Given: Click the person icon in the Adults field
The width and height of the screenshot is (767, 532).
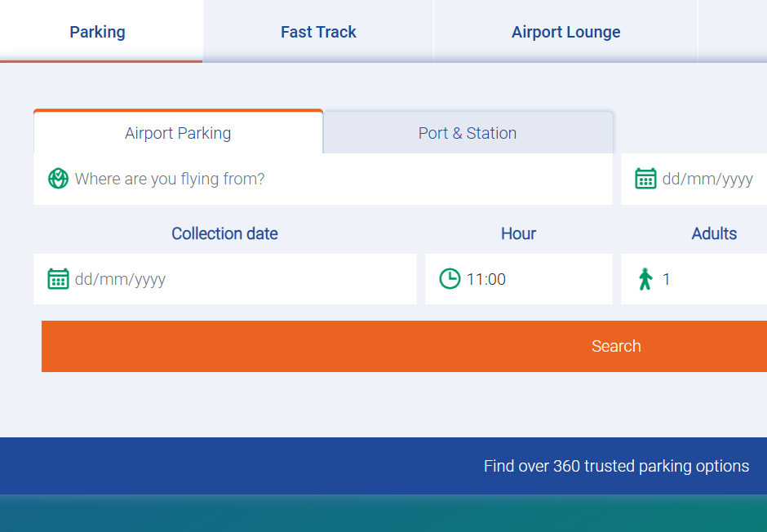Looking at the screenshot, I should (645, 279).
